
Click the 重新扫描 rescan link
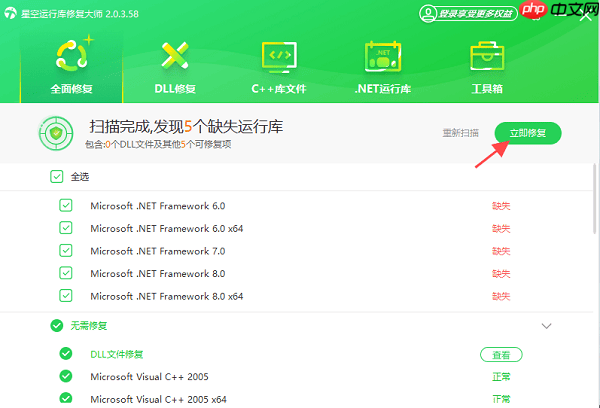(x=461, y=133)
